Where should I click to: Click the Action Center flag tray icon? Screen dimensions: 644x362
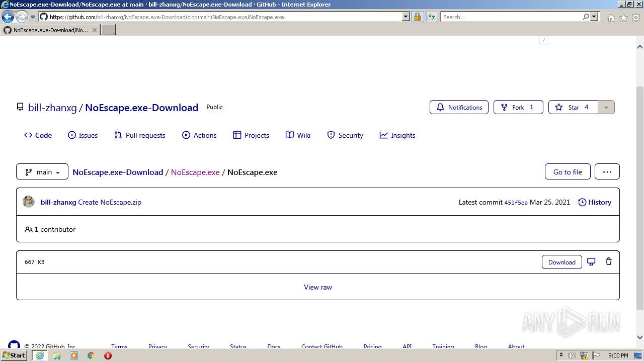click(x=596, y=355)
